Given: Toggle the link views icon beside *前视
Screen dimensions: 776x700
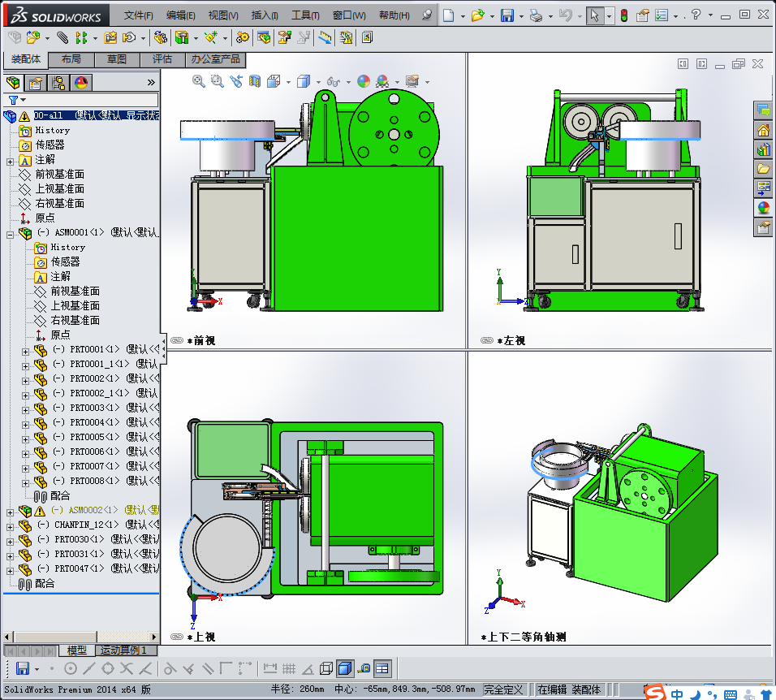Looking at the screenshot, I should (177, 340).
